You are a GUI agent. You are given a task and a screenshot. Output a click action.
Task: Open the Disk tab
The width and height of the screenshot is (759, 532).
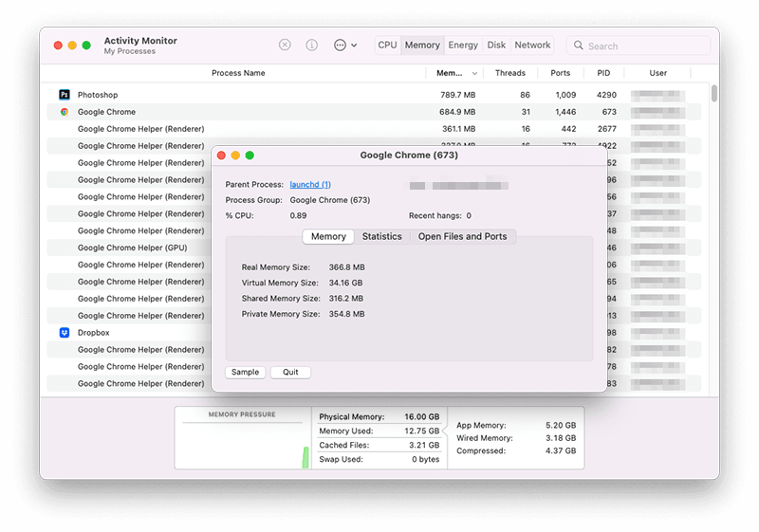pos(496,46)
